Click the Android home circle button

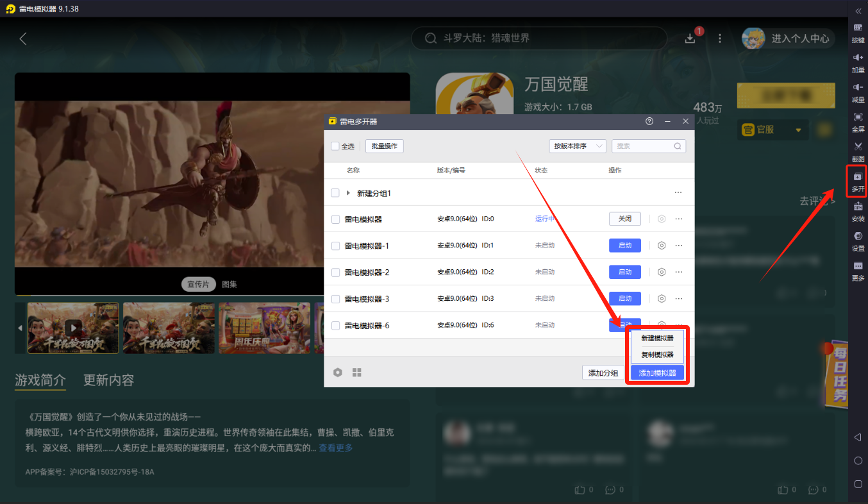[858, 460]
